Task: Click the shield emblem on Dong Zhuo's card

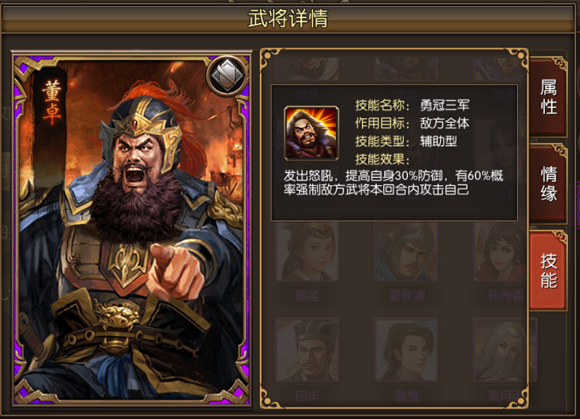Action: coord(227,76)
